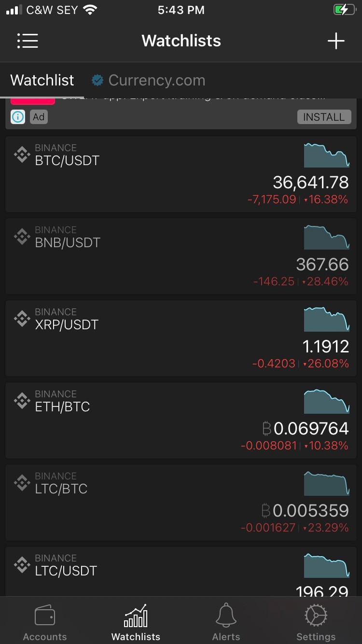Tap the ad info circle icon

point(18,117)
